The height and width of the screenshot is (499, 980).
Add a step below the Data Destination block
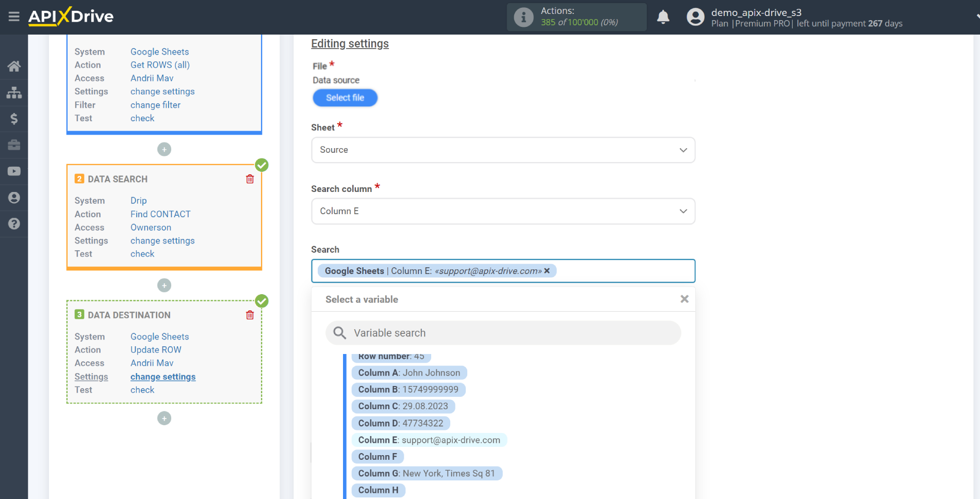(164, 418)
